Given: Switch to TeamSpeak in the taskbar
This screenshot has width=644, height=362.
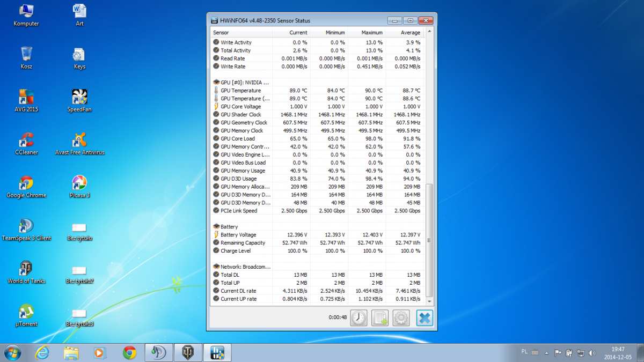Looking at the screenshot, I should tap(158, 352).
